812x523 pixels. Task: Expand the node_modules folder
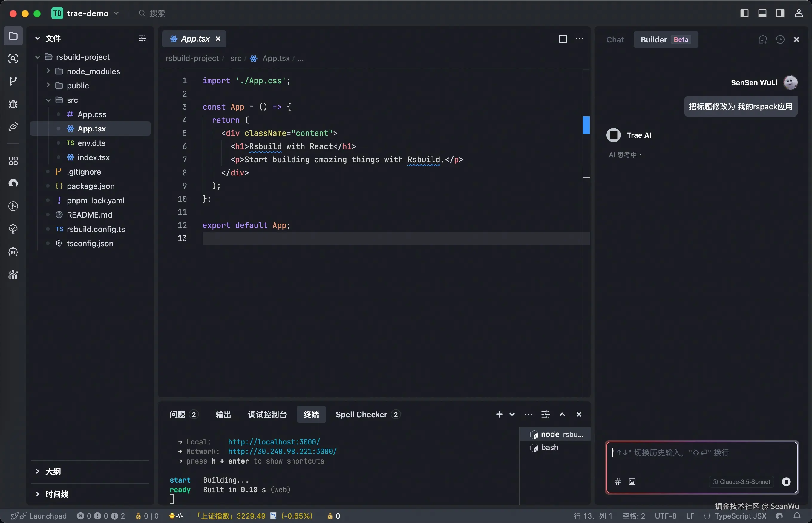point(93,71)
